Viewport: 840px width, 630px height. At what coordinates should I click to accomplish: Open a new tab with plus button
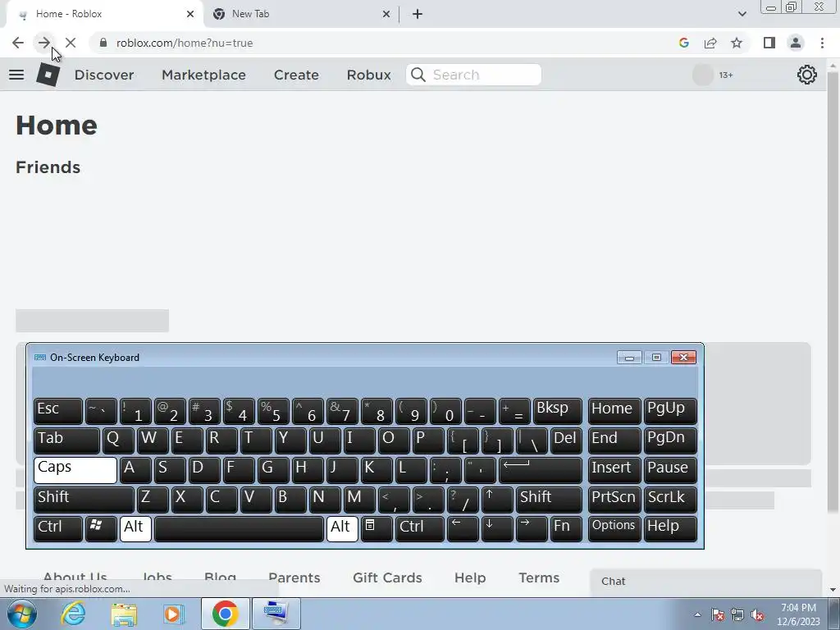coord(418,14)
